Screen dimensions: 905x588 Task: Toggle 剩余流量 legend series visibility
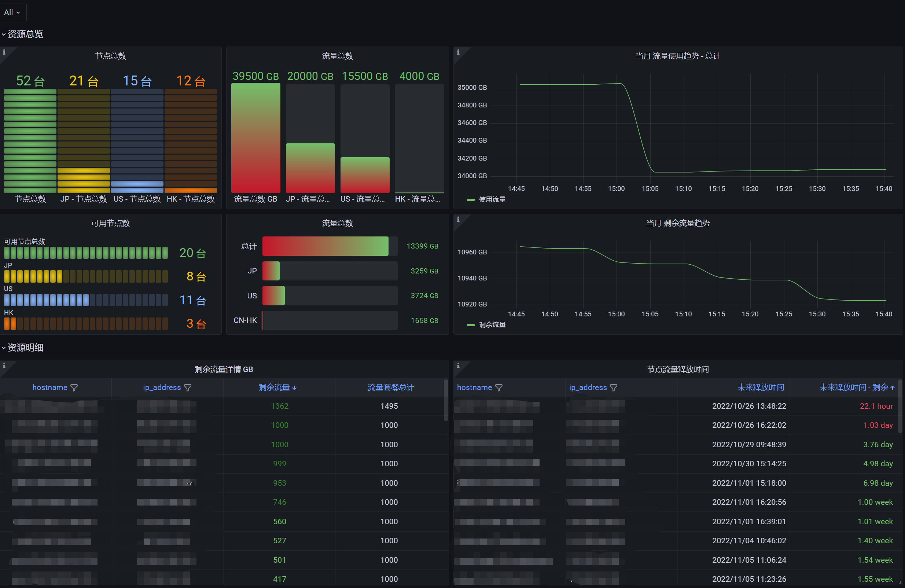(x=492, y=324)
